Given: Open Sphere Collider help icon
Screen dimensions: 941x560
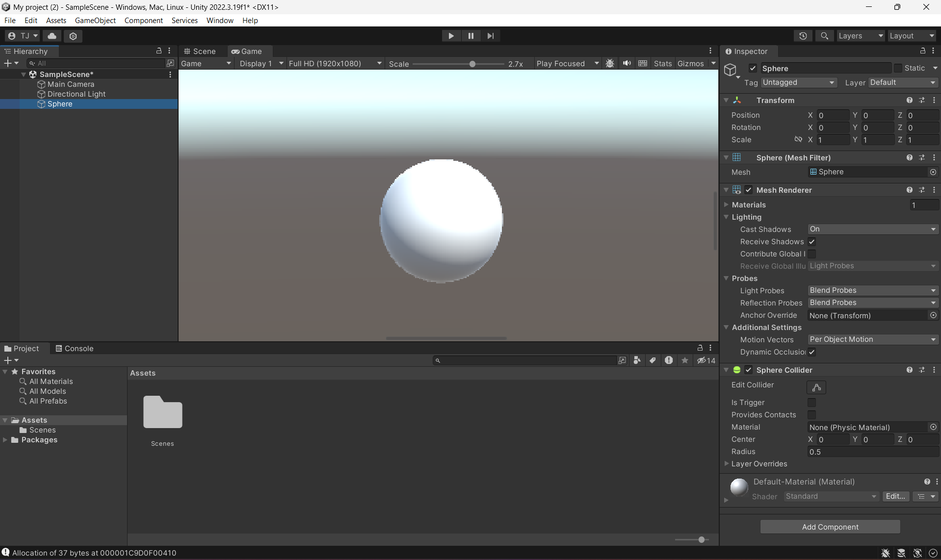Looking at the screenshot, I should (909, 370).
